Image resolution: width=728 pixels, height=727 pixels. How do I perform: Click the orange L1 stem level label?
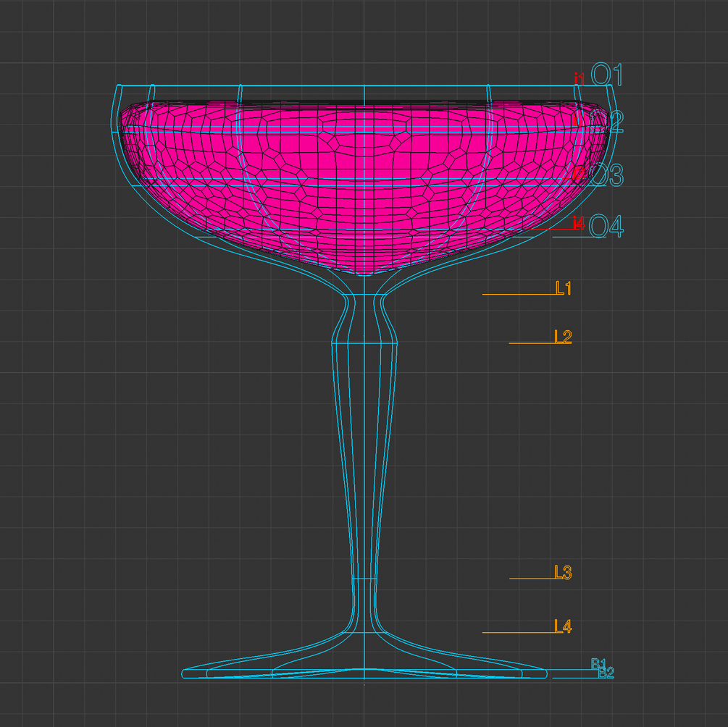(564, 287)
